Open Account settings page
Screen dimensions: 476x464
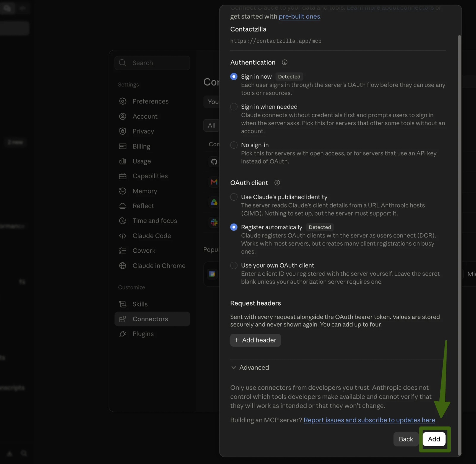(x=152, y=116)
